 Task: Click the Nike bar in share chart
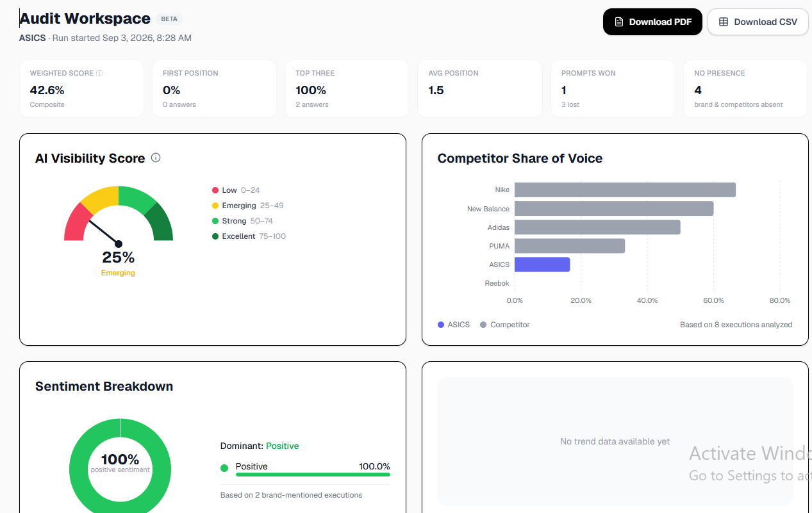click(x=625, y=190)
